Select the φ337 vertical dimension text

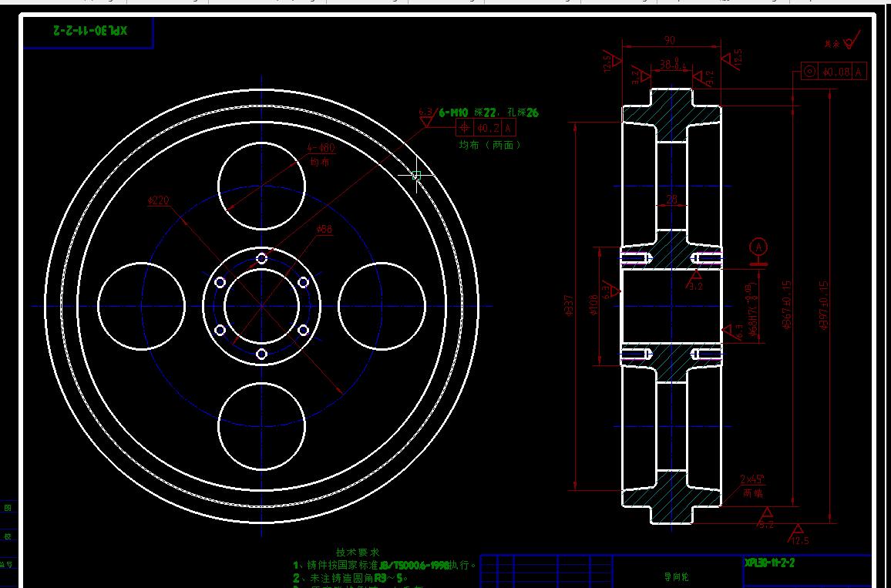[x=570, y=304]
